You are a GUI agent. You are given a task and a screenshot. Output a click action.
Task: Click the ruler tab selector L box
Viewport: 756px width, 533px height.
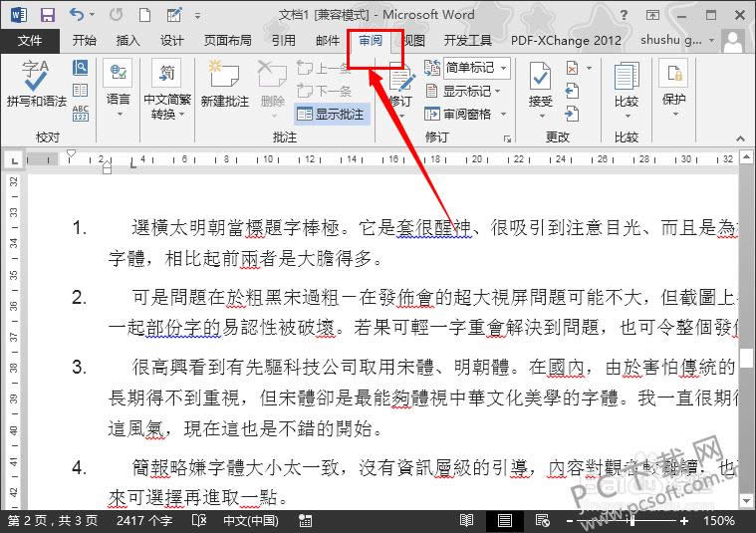15,160
